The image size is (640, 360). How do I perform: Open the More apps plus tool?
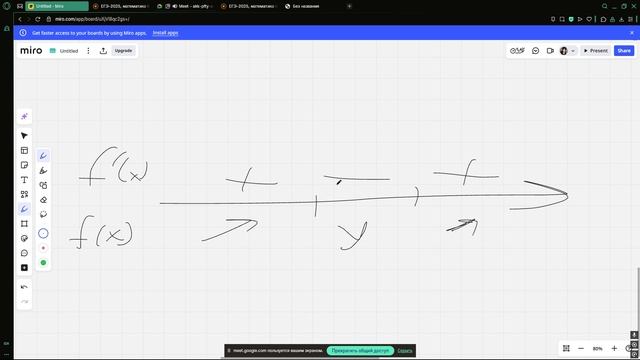(24, 268)
